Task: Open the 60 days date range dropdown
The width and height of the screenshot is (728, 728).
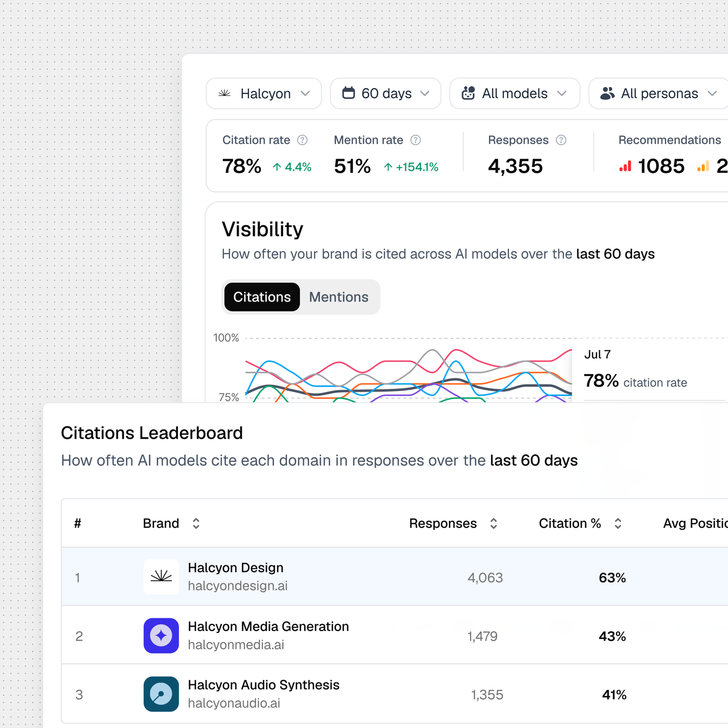Action: click(386, 94)
